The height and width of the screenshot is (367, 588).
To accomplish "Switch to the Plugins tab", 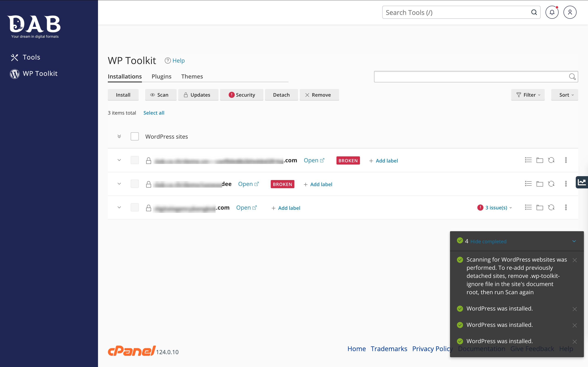I will point(161,76).
